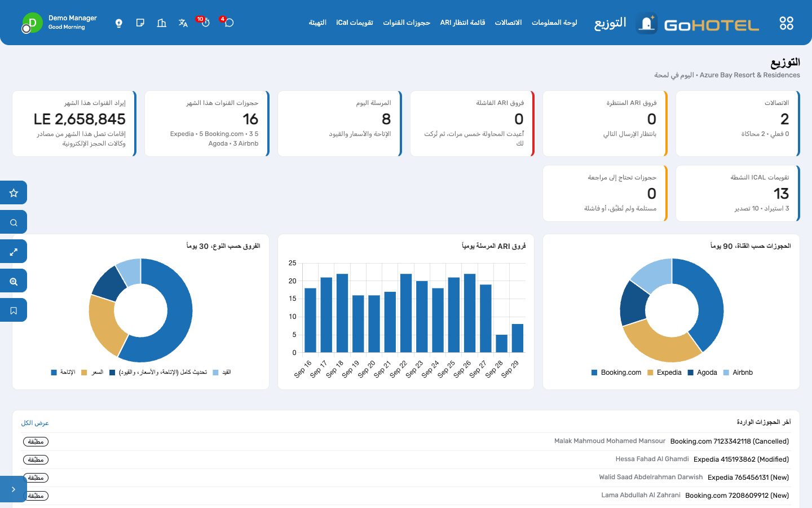Toggle Airbnb legend color swatch

coord(726,373)
